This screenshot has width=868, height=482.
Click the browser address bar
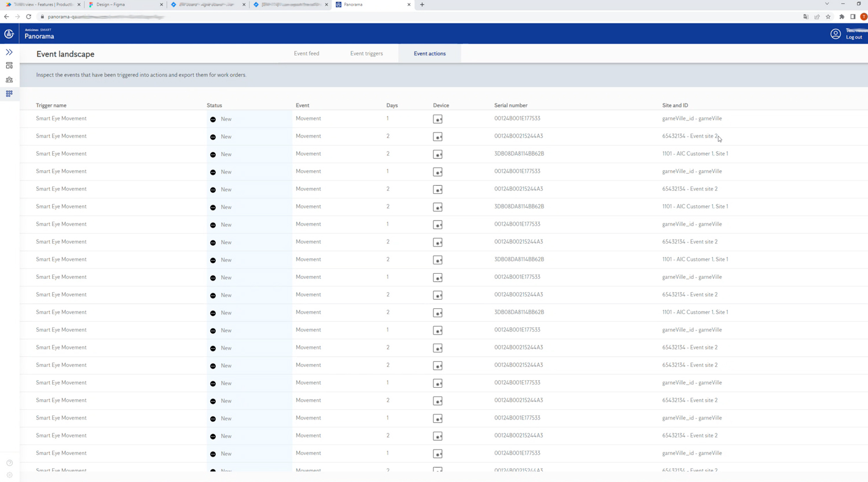coord(422,17)
